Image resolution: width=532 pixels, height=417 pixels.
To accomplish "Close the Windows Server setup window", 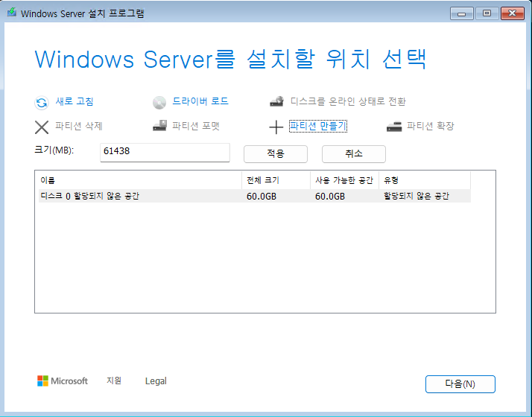I will 513,13.
